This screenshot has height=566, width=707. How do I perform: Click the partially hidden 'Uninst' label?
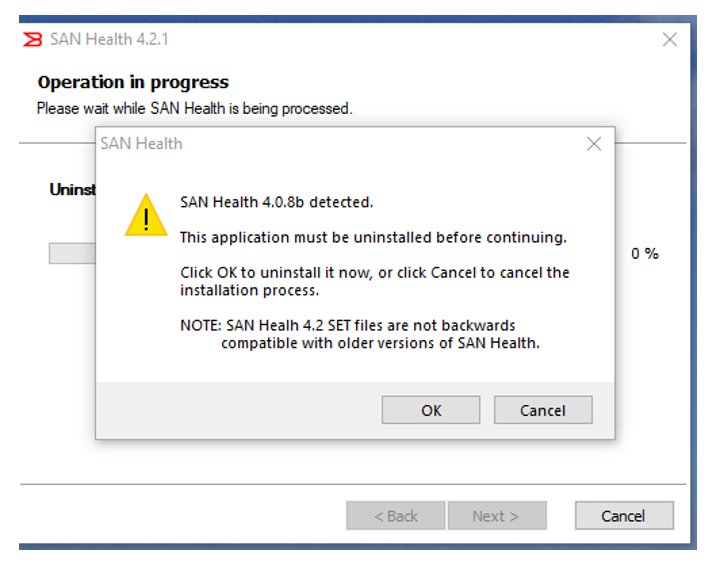tap(72, 189)
